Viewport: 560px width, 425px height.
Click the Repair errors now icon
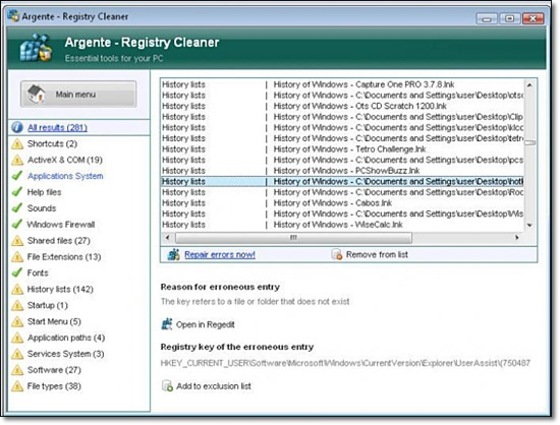(x=174, y=255)
